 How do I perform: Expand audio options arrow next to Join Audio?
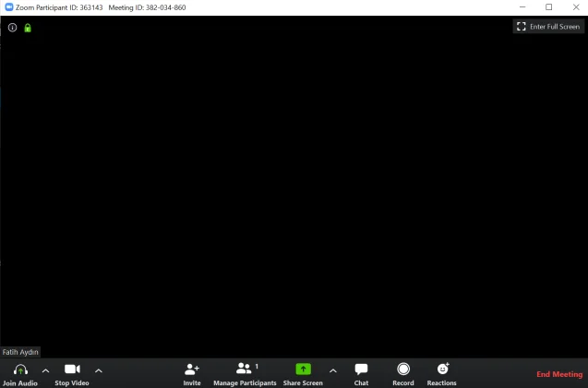pos(46,370)
